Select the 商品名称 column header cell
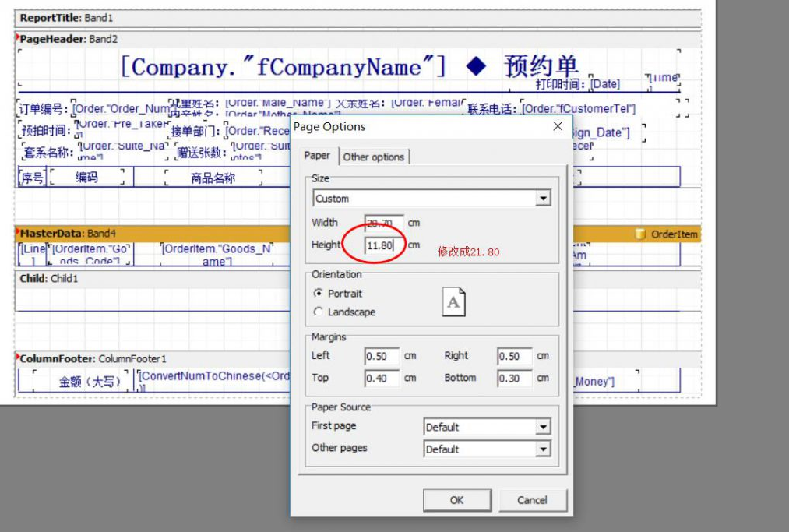The height and width of the screenshot is (532, 789). (213, 178)
